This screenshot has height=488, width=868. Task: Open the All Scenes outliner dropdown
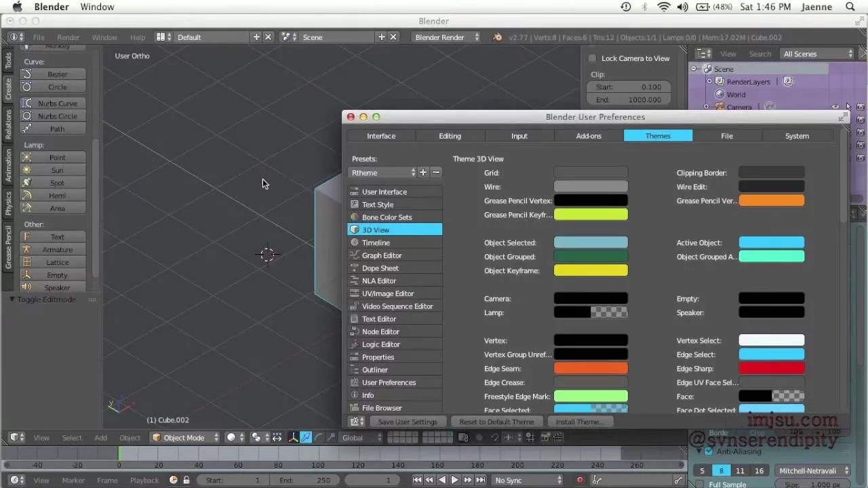[818, 54]
